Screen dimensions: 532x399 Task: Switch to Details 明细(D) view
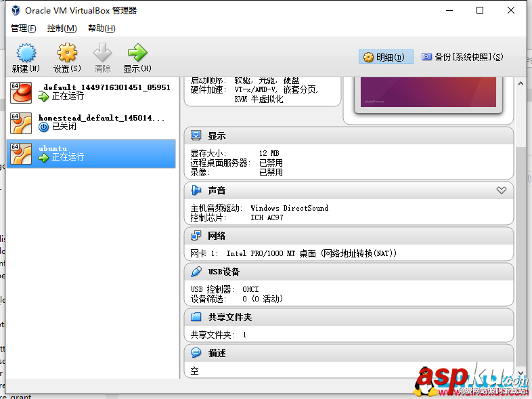(x=386, y=57)
